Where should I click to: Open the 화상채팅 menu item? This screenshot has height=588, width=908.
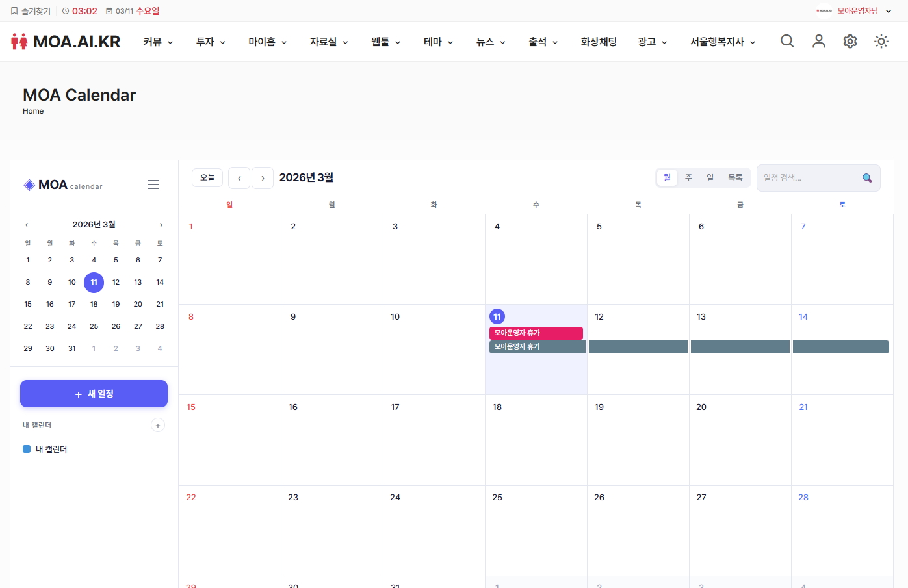(x=599, y=42)
